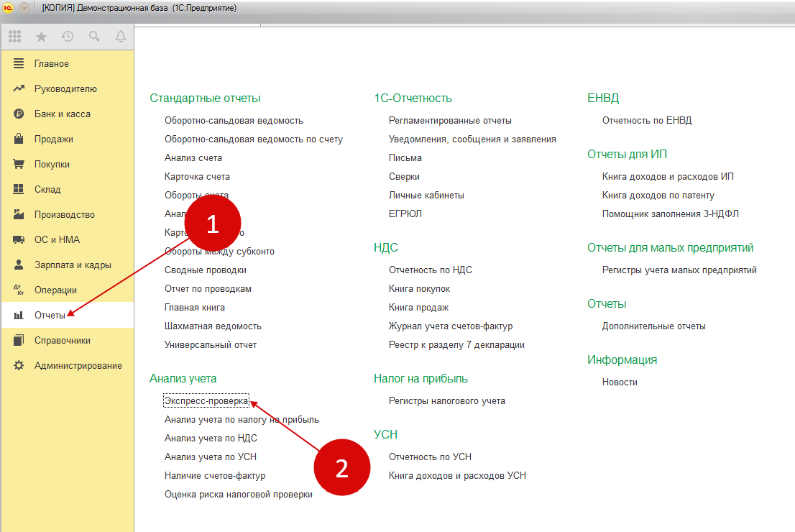Open Книга покупок report
Image resolution: width=795 pixels, height=532 pixels.
point(419,289)
